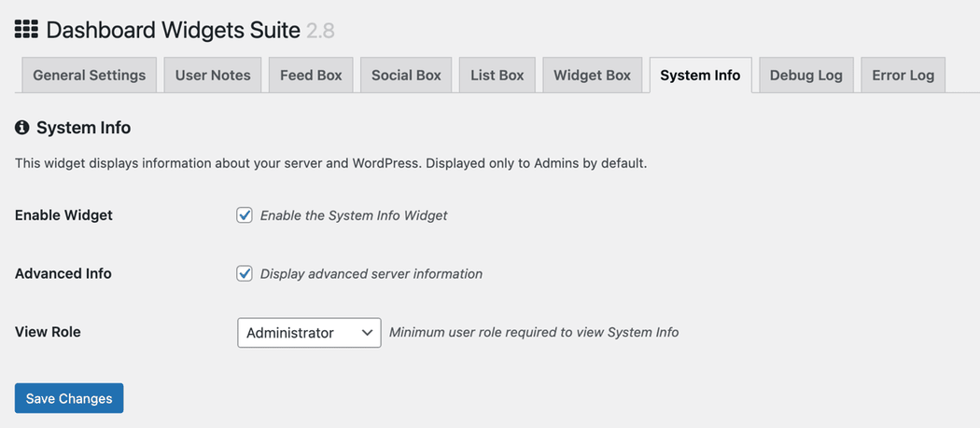The image size is (980, 428).
Task: Click the 'Dashboard Widgets Suite' page title
Action: [173, 30]
